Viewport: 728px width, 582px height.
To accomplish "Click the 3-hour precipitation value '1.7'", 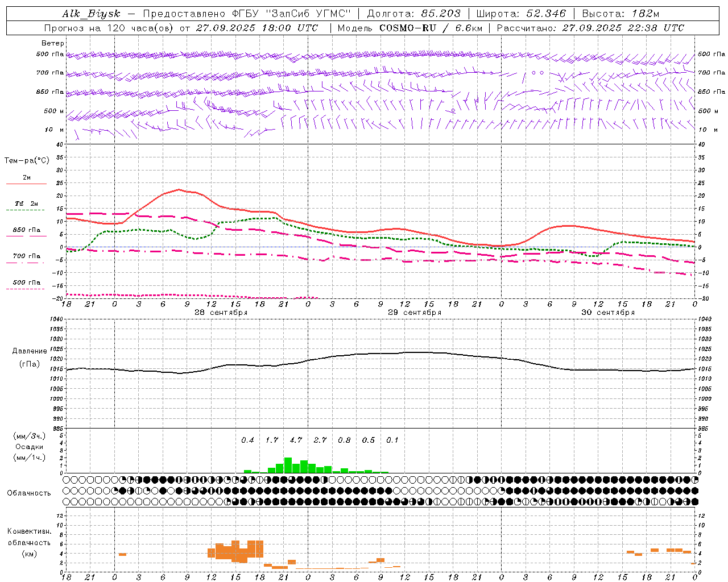I will click(x=272, y=440).
